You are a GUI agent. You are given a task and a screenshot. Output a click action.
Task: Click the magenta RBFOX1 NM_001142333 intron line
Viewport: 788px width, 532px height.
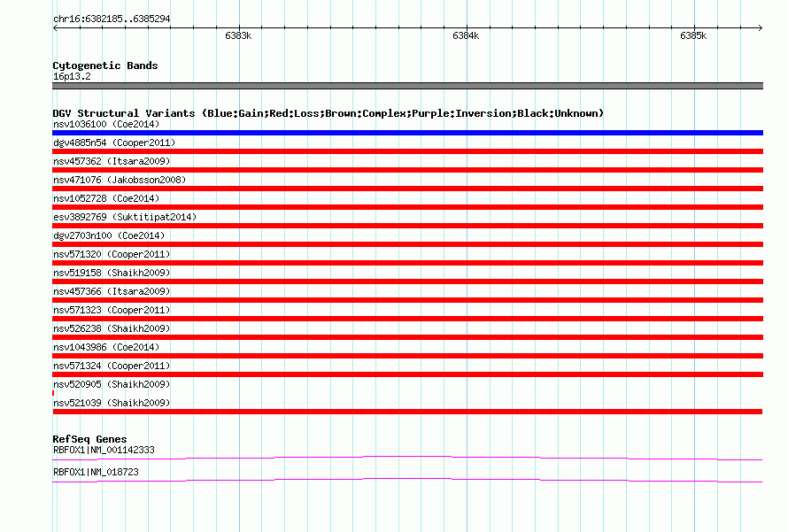(x=407, y=458)
